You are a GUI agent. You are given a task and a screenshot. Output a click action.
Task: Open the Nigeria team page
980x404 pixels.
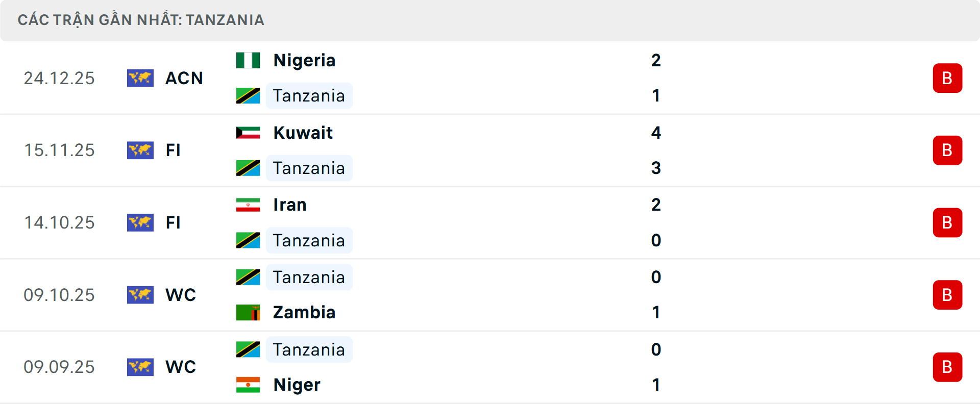304,60
